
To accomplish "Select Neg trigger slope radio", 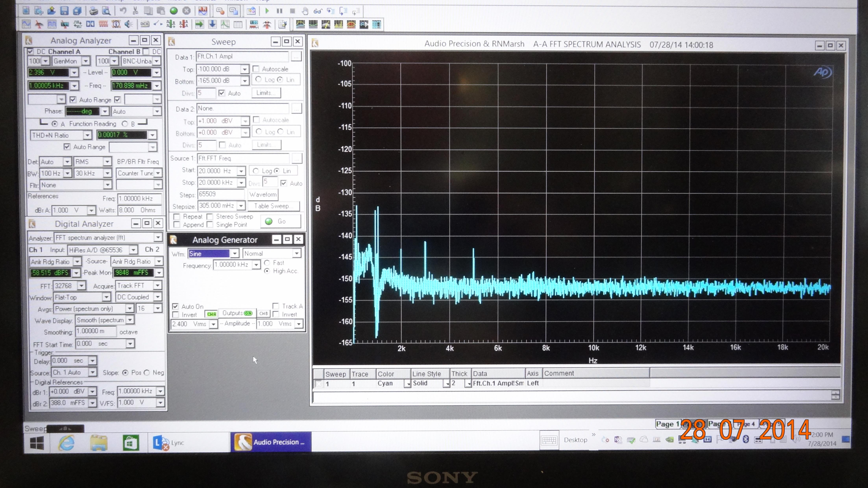I will pos(147,373).
